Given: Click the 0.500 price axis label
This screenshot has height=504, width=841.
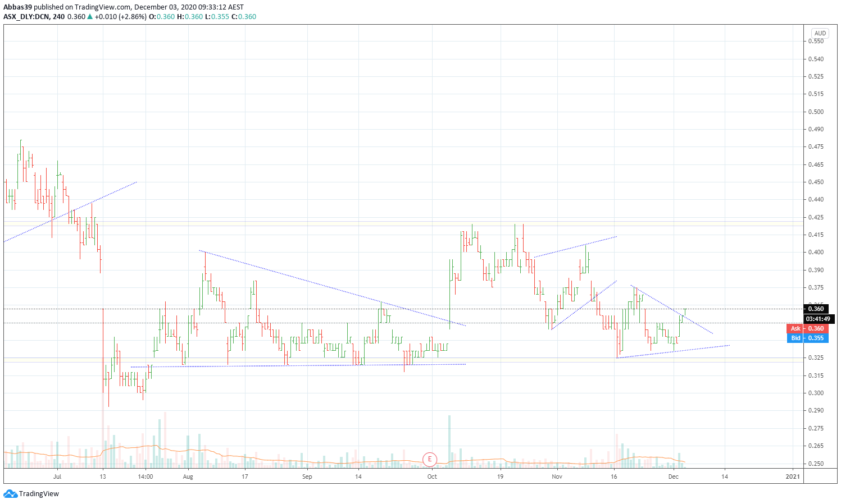Looking at the screenshot, I should click(x=816, y=112).
